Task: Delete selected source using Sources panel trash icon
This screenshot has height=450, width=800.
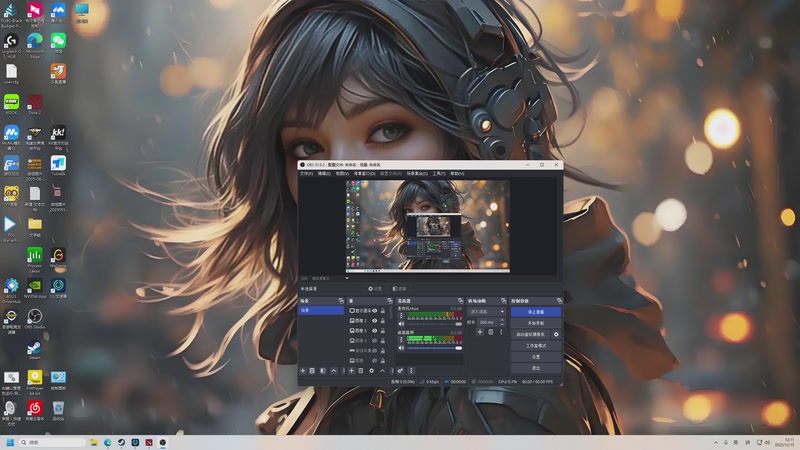Action: coord(361,370)
